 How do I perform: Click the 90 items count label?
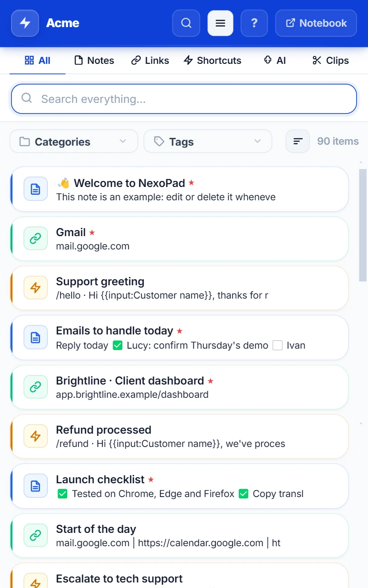338,141
